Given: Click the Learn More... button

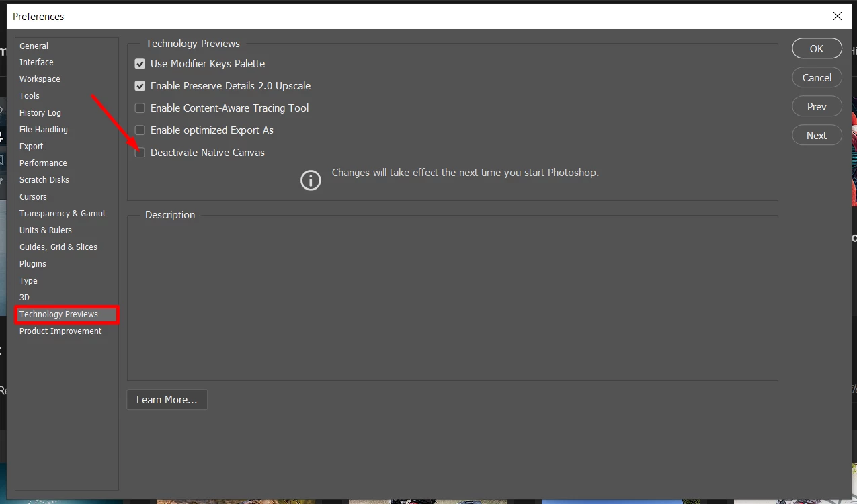Looking at the screenshot, I should (x=167, y=400).
